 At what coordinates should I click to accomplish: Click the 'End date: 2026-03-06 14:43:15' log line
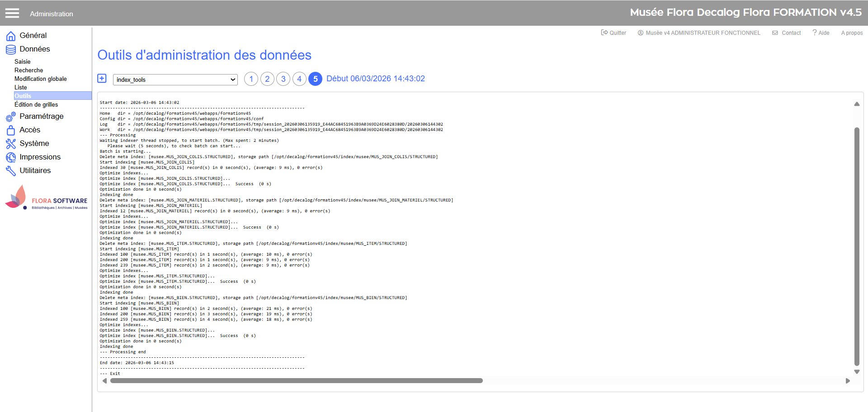pyautogui.click(x=137, y=363)
